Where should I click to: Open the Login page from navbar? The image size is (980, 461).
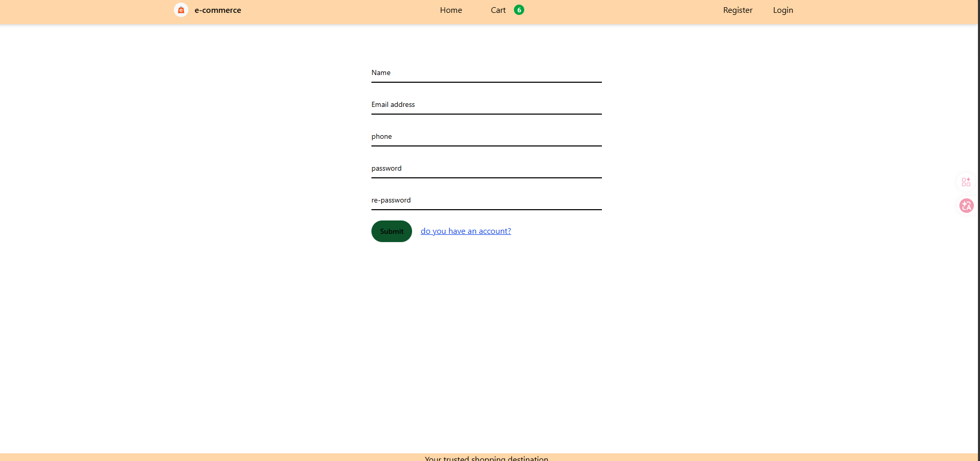coord(782,10)
